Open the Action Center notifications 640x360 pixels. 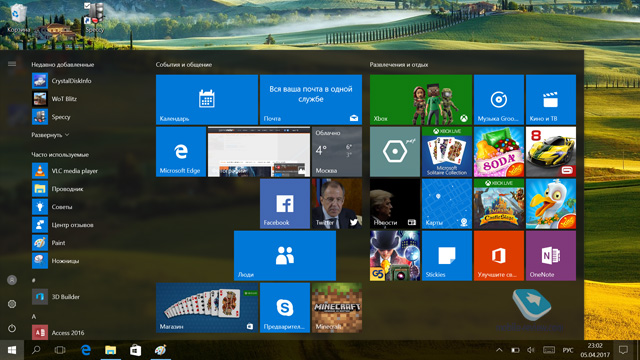[623, 350]
